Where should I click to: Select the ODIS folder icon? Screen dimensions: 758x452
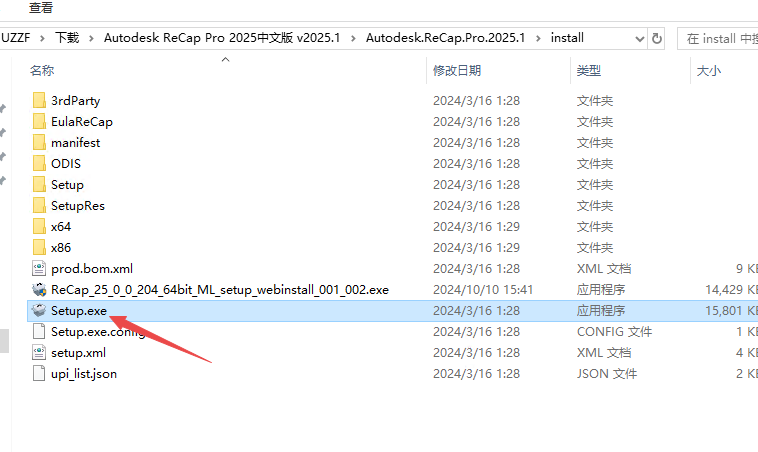tap(39, 163)
